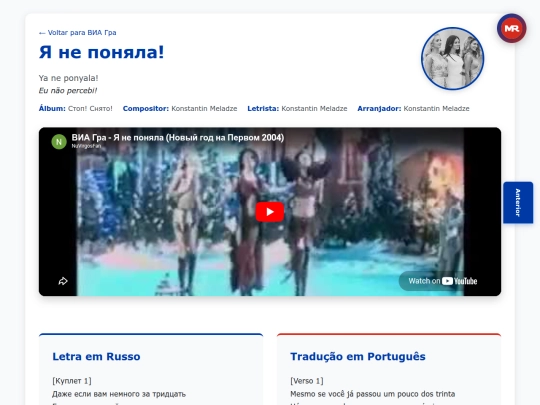Click the share arrow on video
This screenshot has height=405, width=540.
point(63,281)
